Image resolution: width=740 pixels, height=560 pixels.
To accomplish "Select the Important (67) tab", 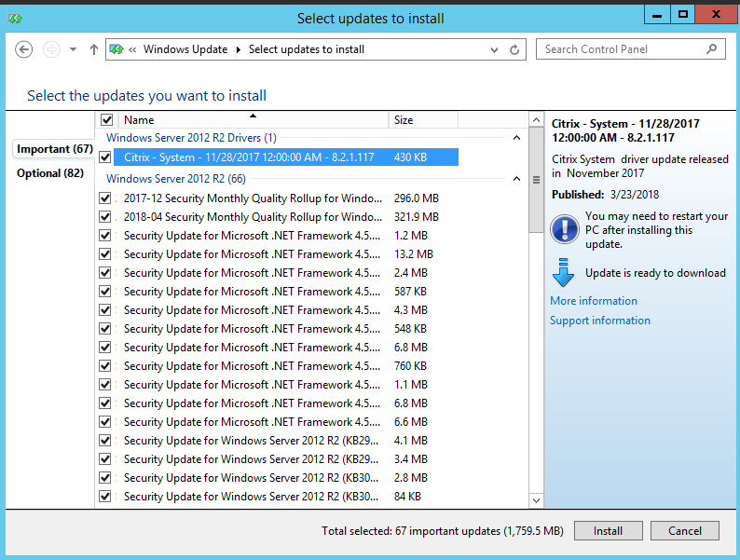I will click(55, 149).
